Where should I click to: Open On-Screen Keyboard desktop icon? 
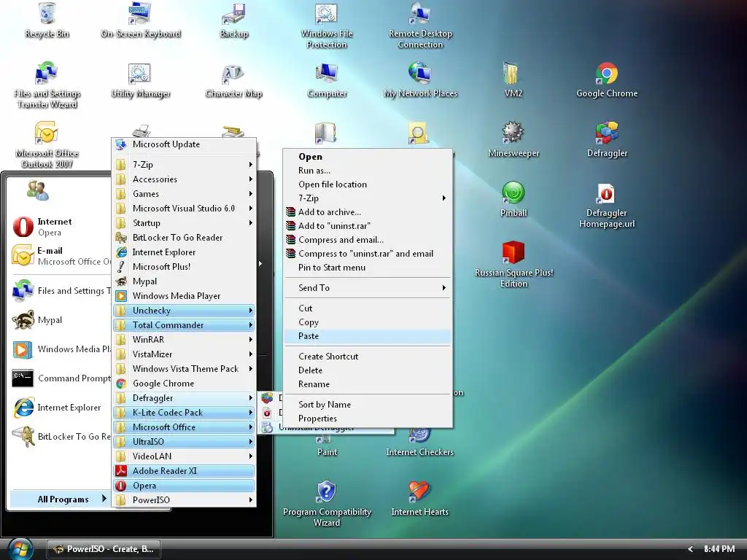(x=141, y=19)
